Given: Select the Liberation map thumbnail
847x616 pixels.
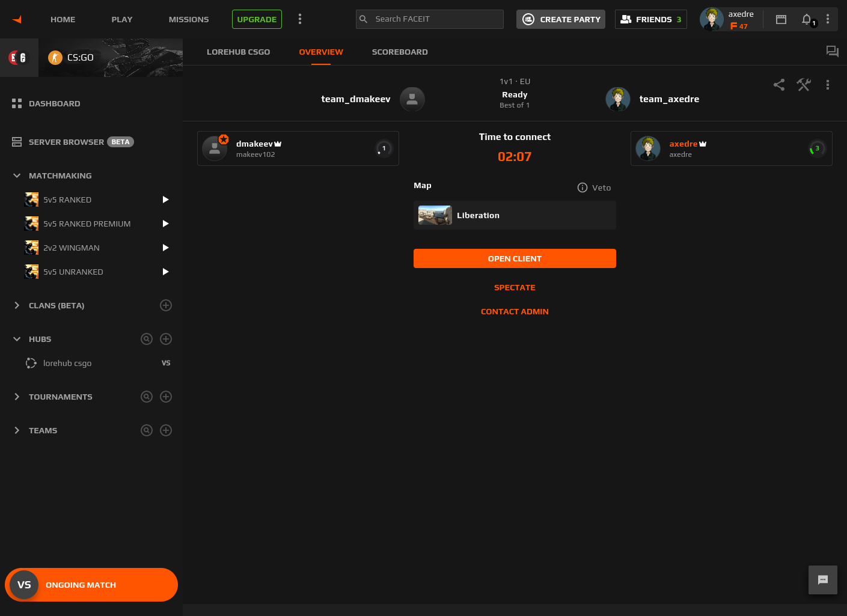Looking at the screenshot, I should coord(435,215).
